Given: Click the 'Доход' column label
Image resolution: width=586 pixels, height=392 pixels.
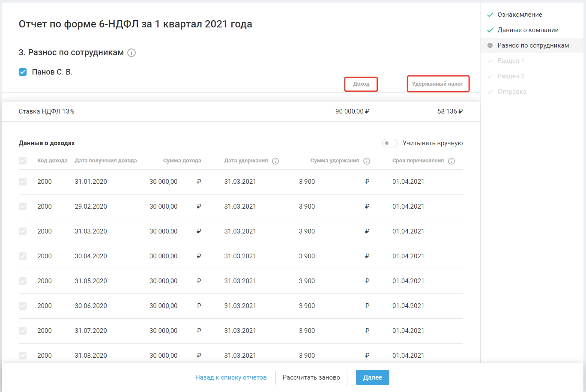Looking at the screenshot, I should pos(361,84).
